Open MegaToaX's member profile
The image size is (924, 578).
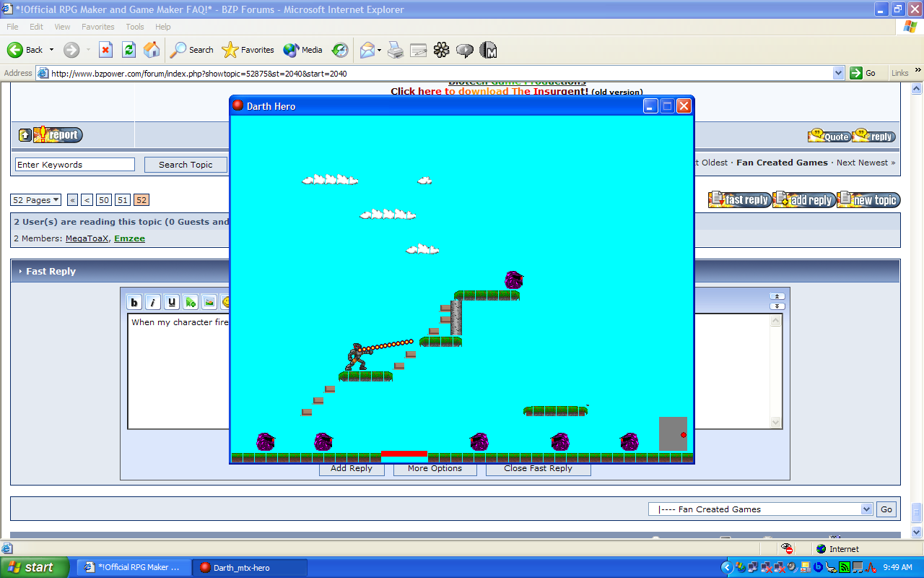(87, 238)
